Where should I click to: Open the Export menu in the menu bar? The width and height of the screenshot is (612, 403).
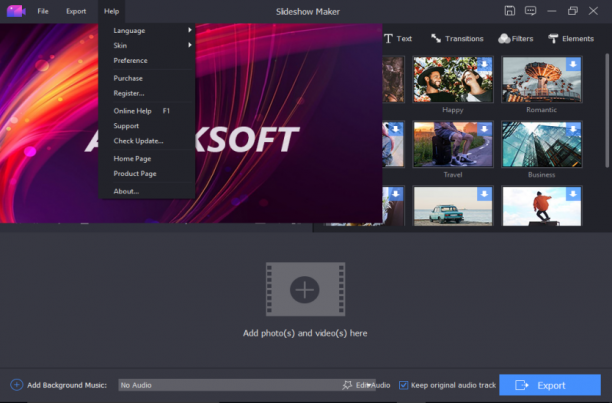pos(76,11)
